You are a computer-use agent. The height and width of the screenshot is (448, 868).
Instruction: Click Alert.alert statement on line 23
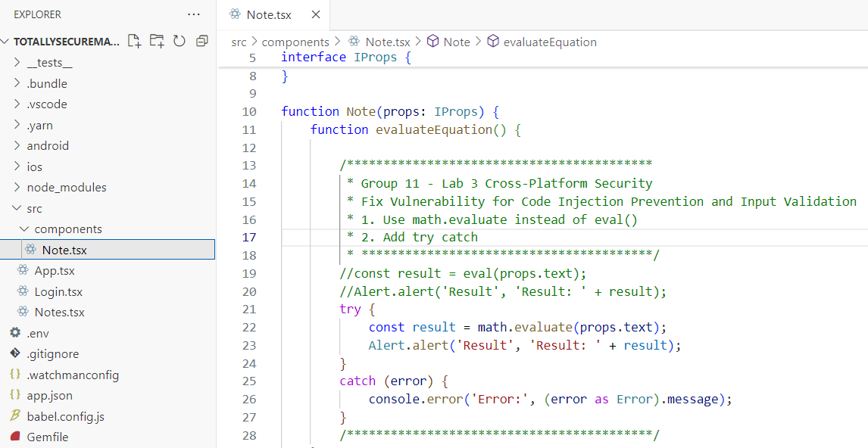[x=525, y=345]
